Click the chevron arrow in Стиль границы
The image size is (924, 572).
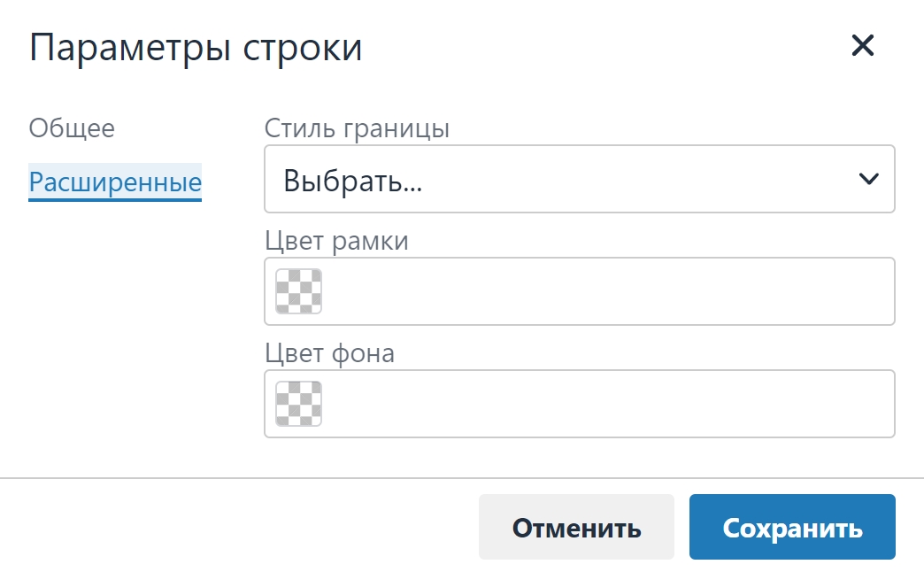click(x=868, y=179)
